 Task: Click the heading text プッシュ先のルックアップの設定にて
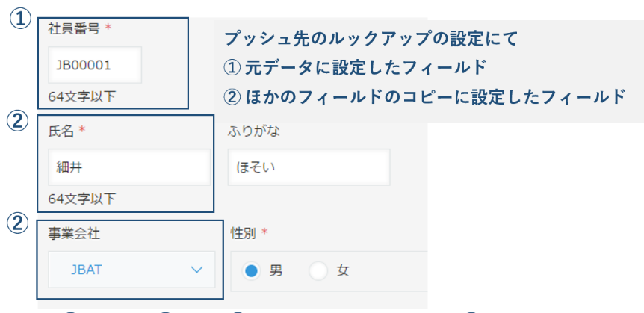point(371,39)
